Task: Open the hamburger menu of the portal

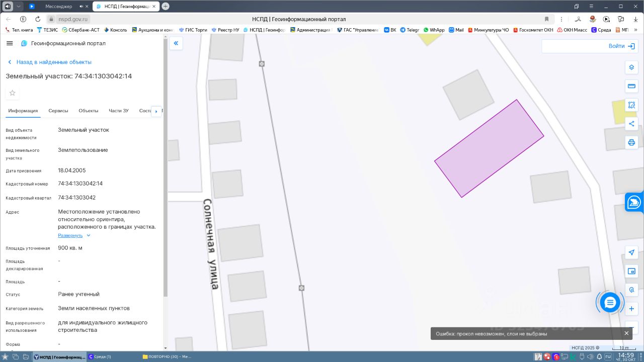Action: pyautogui.click(x=10, y=43)
